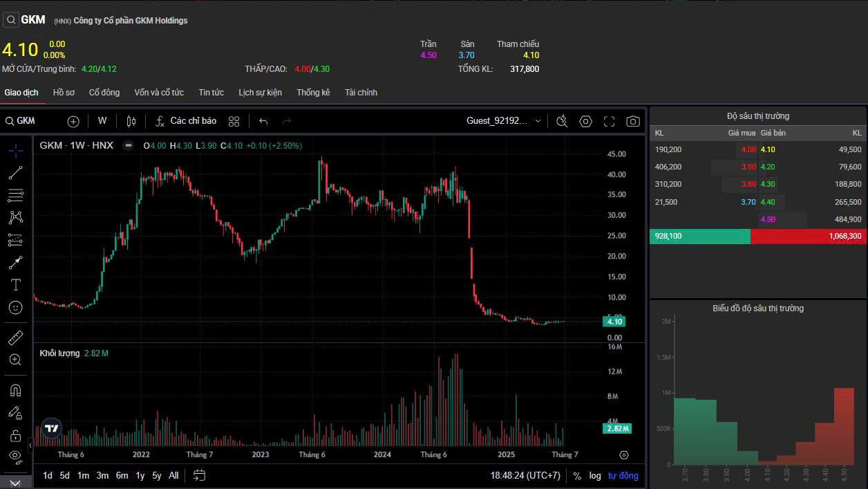This screenshot has width=868, height=489.
Task: Set chart range to 1d
Action: click(x=48, y=475)
